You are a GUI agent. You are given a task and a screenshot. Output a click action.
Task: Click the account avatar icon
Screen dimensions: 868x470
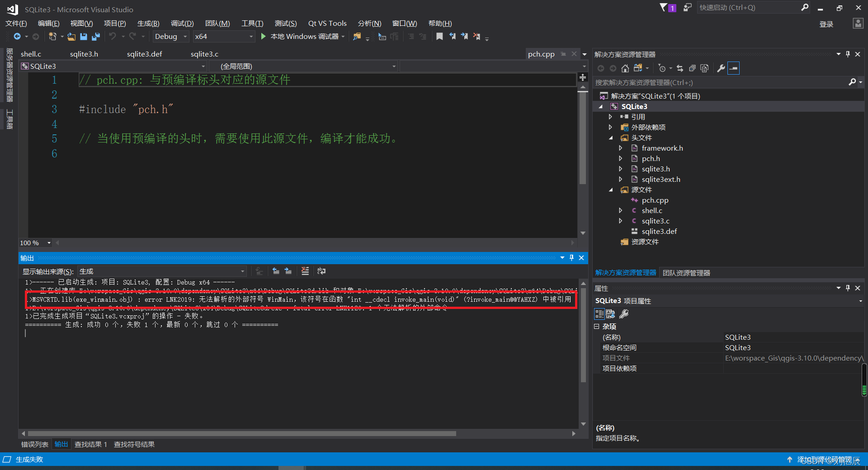[x=858, y=24]
